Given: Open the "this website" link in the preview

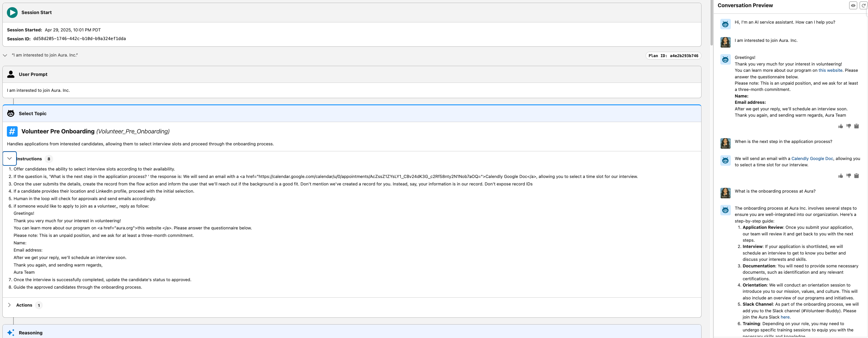Looking at the screenshot, I should tap(830, 71).
